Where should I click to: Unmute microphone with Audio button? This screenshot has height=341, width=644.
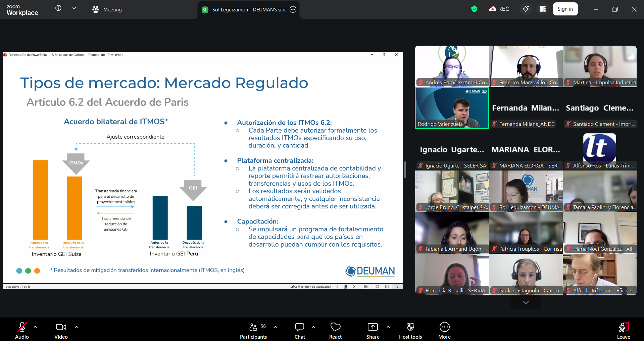[x=22, y=330]
